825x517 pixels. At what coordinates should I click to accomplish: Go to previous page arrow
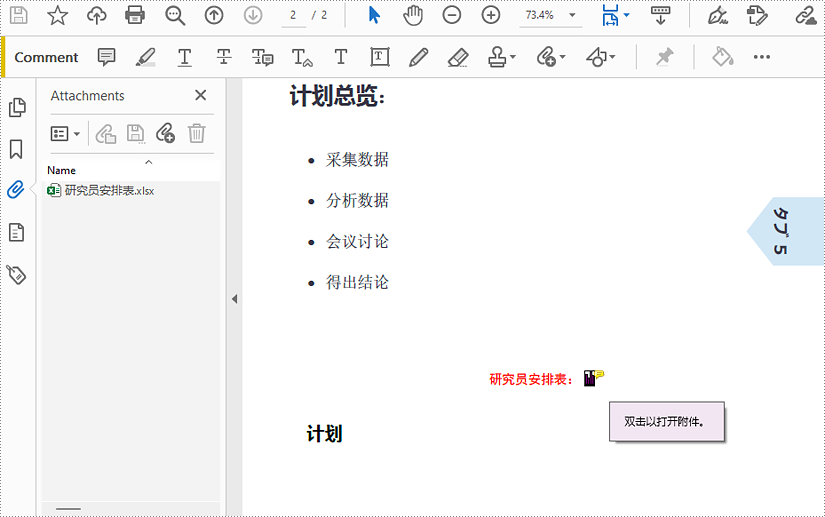coord(214,15)
